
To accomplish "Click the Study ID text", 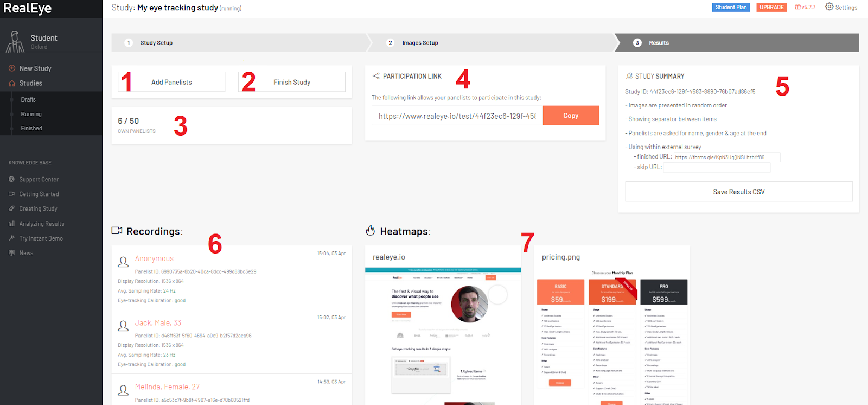I will click(x=690, y=91).
